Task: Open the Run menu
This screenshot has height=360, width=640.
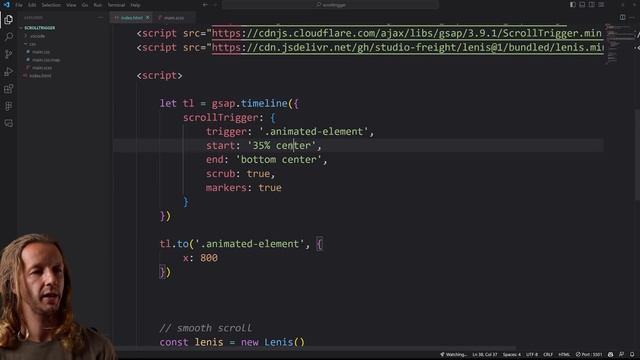Action: point(98,5)
